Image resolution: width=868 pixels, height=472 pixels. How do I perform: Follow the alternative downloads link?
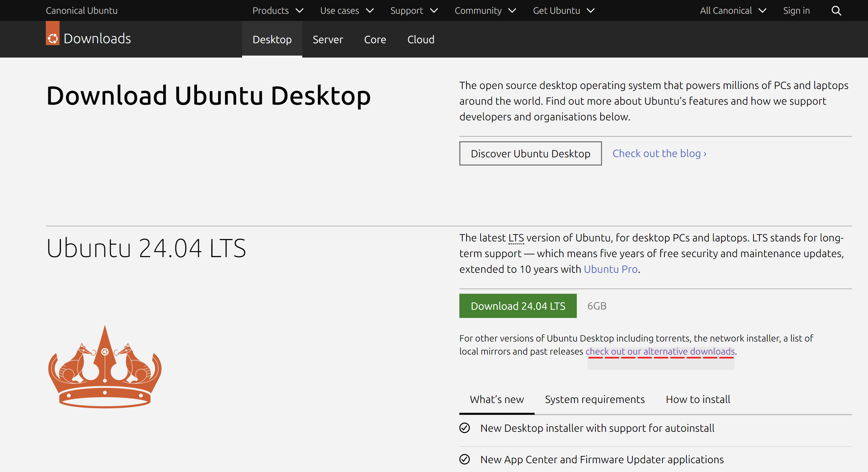660,351
